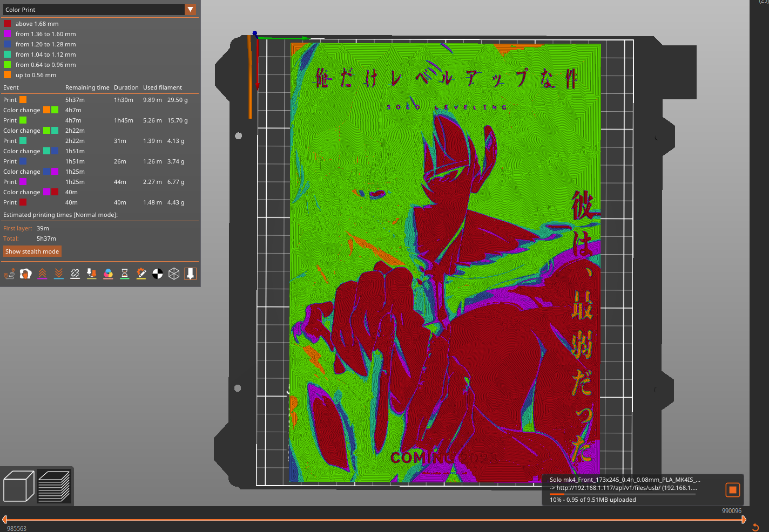Toggle Wipe moves hand icon
The height and width of the screenshot is (532, 769).
[25, 274]
